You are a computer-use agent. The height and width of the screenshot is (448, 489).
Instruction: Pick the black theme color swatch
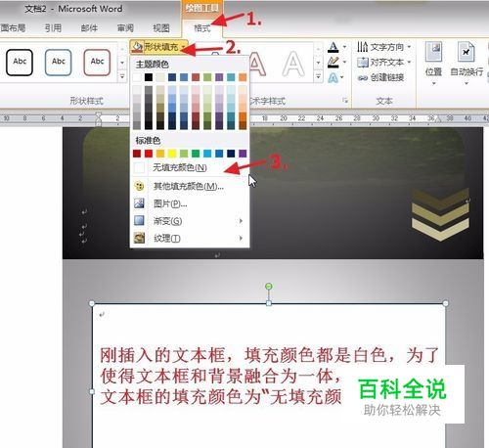tap(149, 77)
